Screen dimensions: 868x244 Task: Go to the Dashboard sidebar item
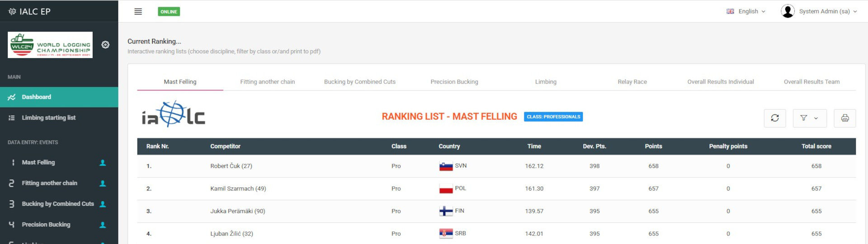coord(59,97)
